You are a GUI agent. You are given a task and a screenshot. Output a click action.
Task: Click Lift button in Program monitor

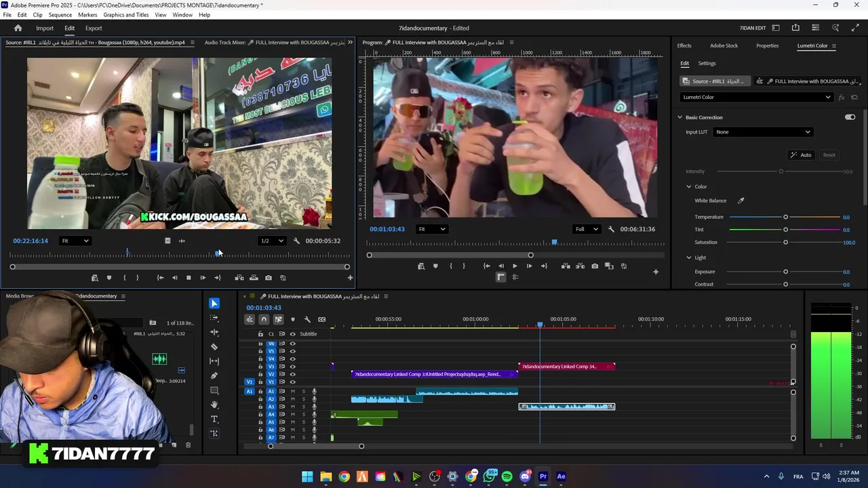(x=566, y=266)
